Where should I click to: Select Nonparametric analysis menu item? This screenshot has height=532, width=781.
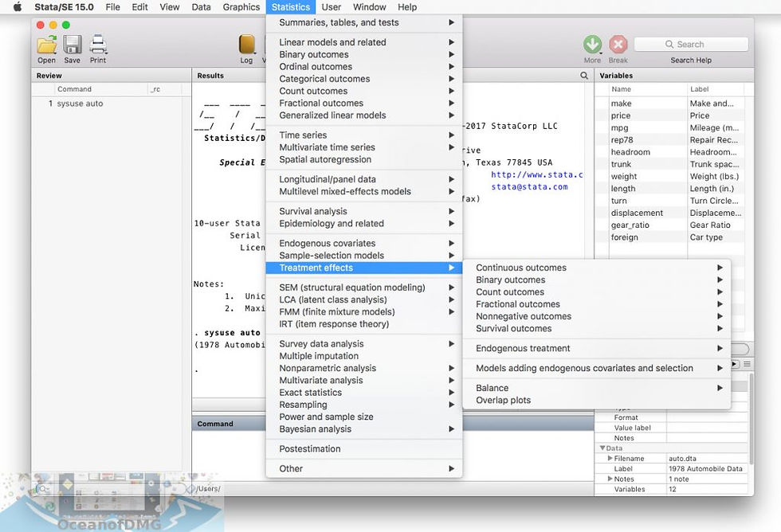(x=364, y=368)
